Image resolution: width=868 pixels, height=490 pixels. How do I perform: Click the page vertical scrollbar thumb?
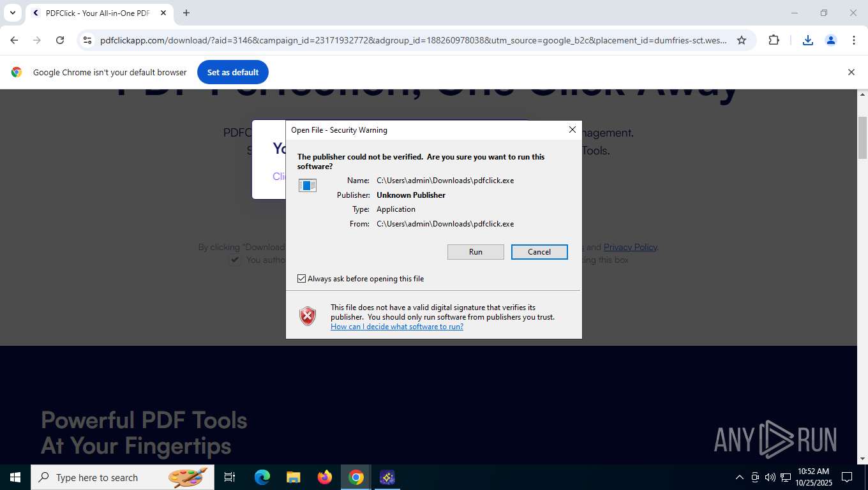[862, 138]
